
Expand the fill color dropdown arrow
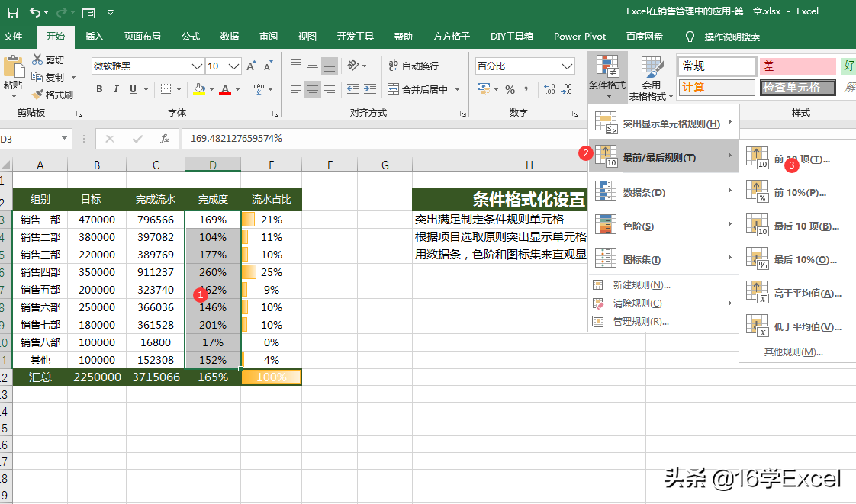211,89
